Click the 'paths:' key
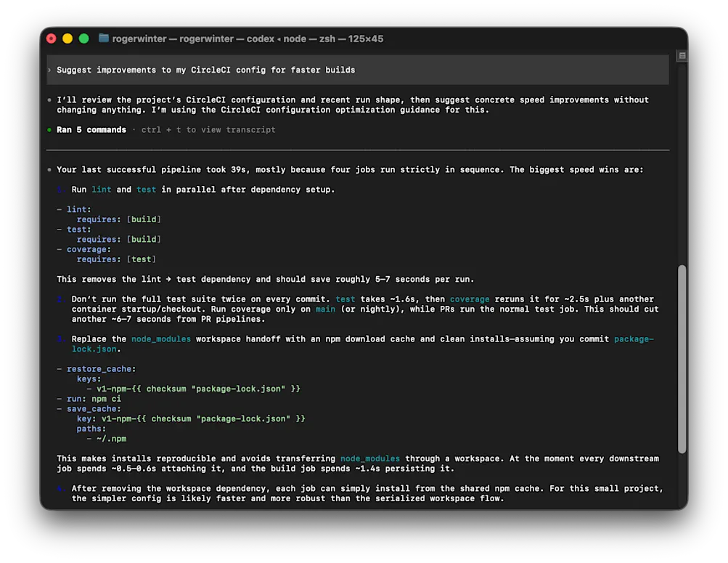 point(91,429)
